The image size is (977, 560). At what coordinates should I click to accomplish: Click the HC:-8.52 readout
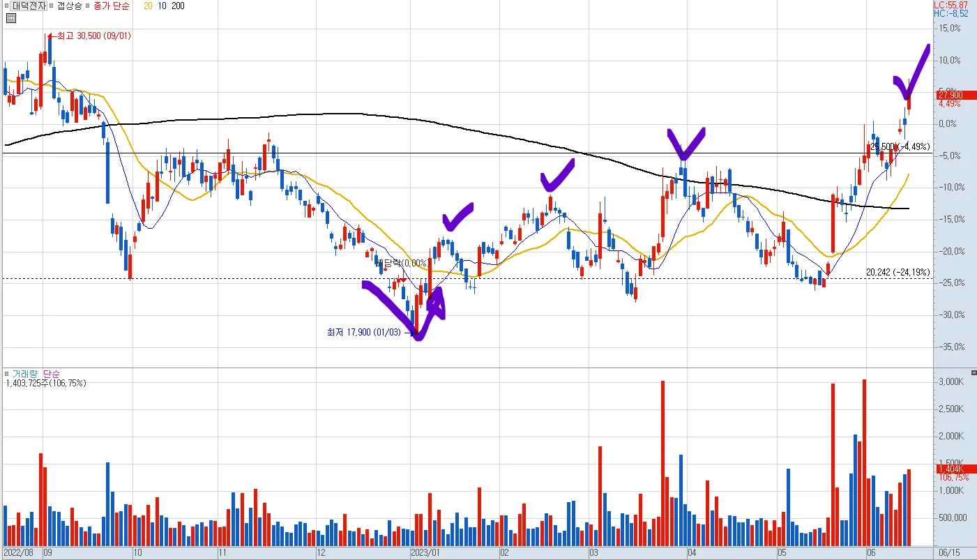tap(951, 13)
